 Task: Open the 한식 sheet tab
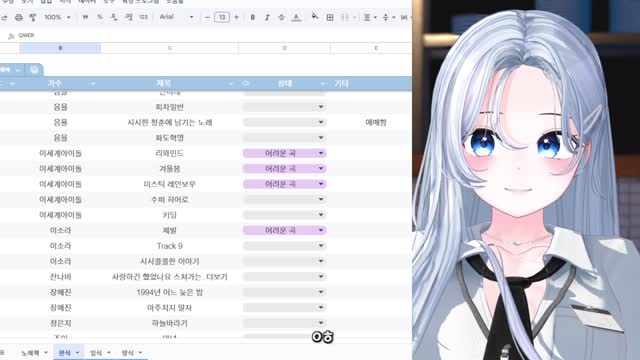coord(68,353)
